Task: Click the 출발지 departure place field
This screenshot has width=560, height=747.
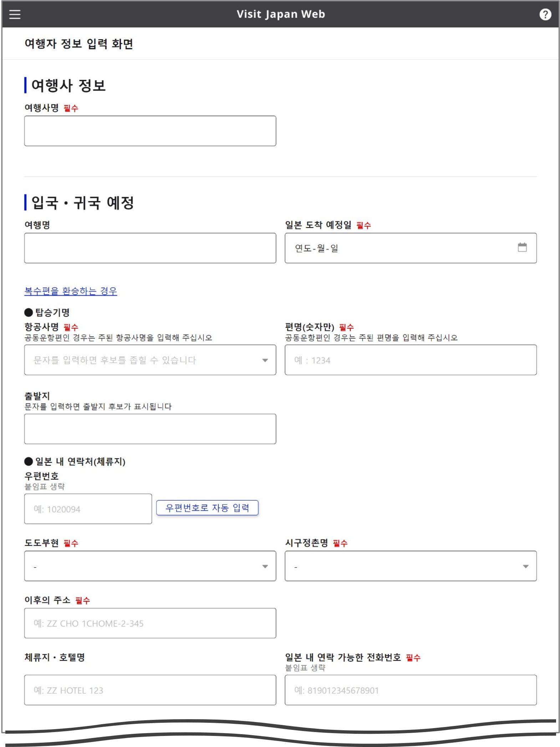Action: 149,429
